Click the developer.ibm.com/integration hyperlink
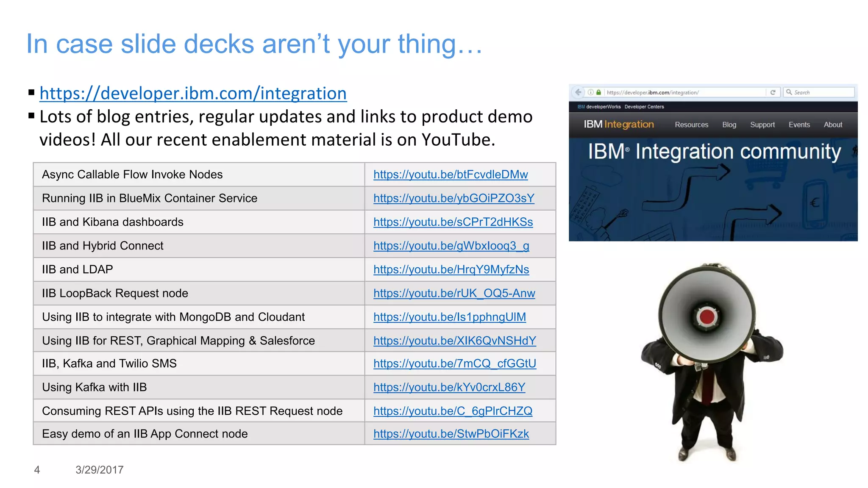Image resolution: width=868 pixels, height=488 pixels. point(193,94)
